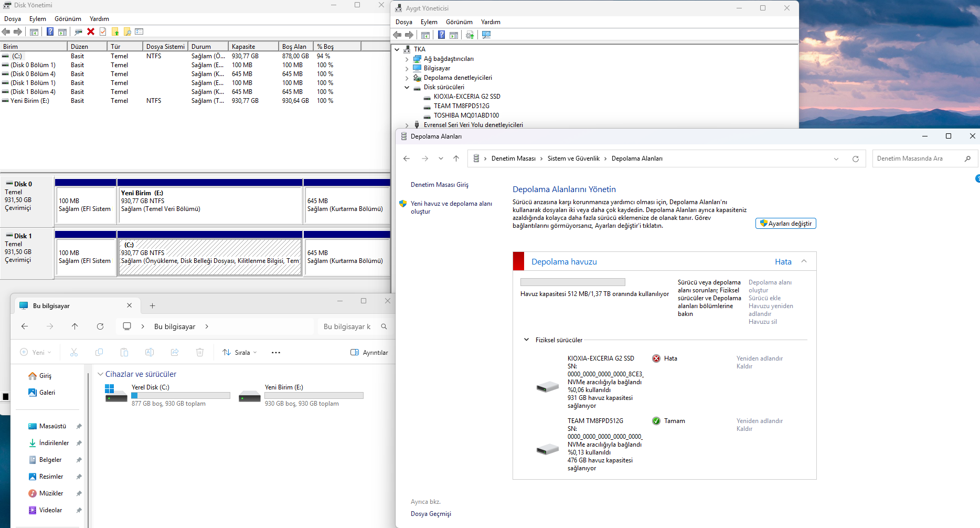The height and width of the screenshot is (528, 980).
Task: Click the Havuz kapasitesi usage bar
Action: click(572, 282)
